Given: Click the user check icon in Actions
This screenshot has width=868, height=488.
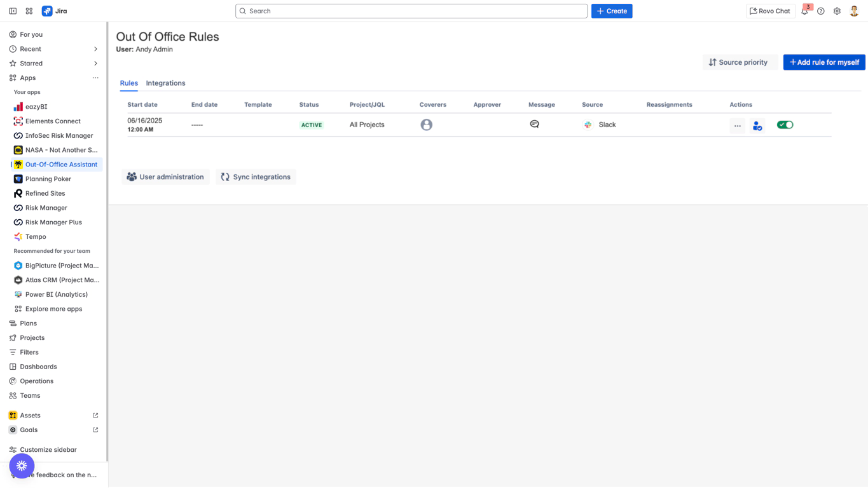Looking at the screenshot, I should click(x=757, y=126).
